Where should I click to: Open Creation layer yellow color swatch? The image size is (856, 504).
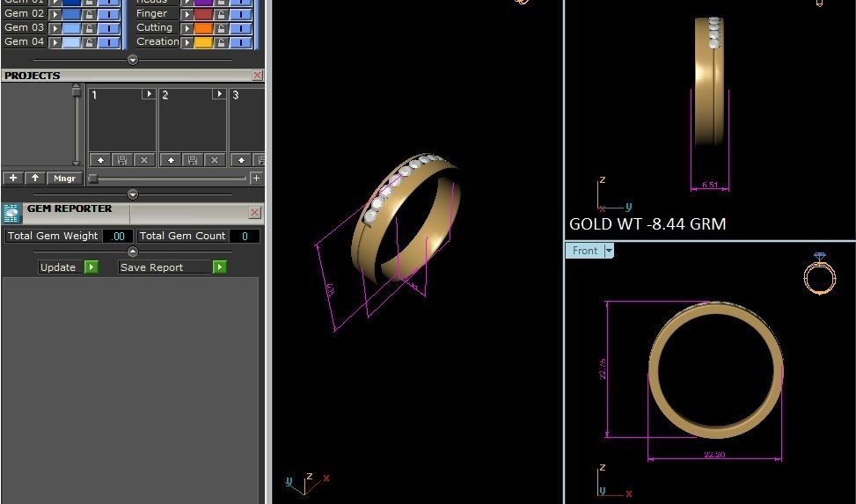(x=203, y=42)
